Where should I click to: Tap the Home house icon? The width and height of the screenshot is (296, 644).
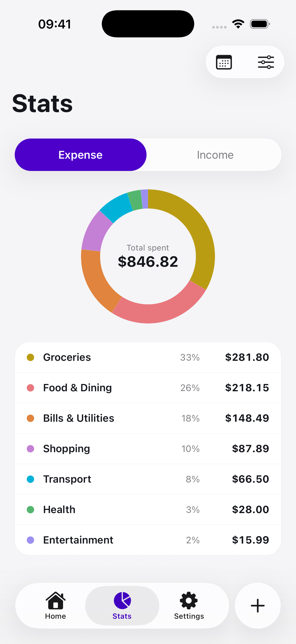pyautogui.click(x=55, y=600)
